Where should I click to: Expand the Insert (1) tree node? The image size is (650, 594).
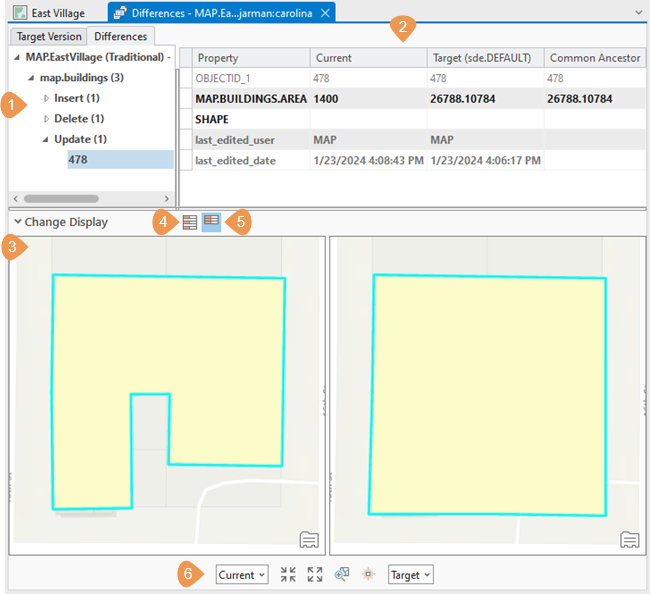pos(46,98)
